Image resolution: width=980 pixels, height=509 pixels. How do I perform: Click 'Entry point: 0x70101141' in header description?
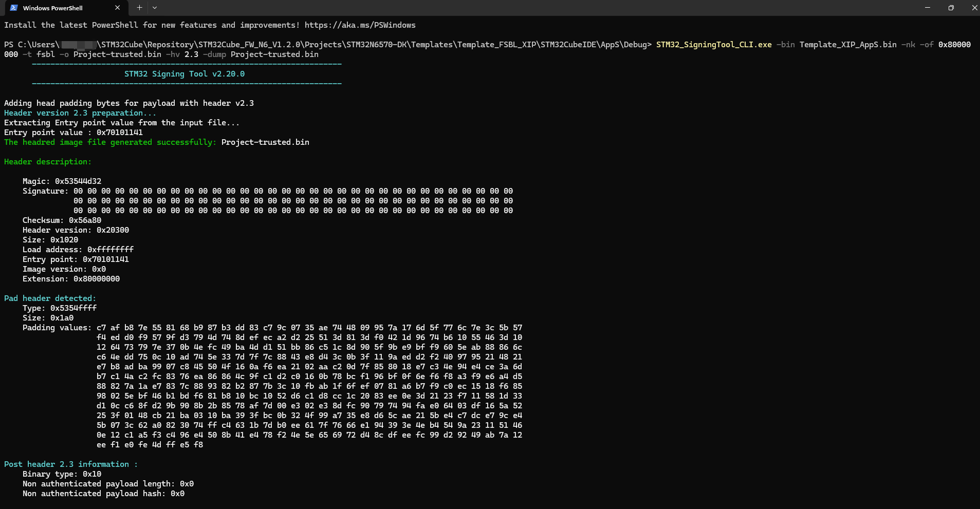[x=76, y=259]
